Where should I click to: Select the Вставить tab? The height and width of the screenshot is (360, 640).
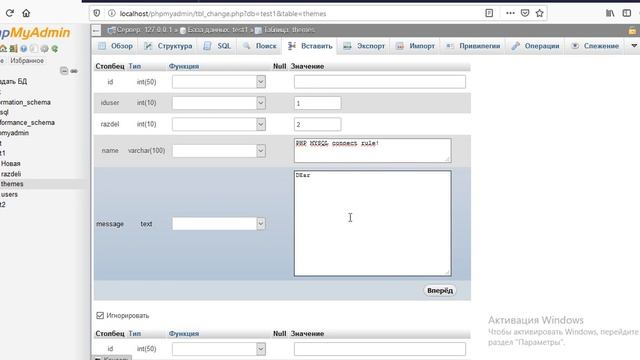click(310, 46)
